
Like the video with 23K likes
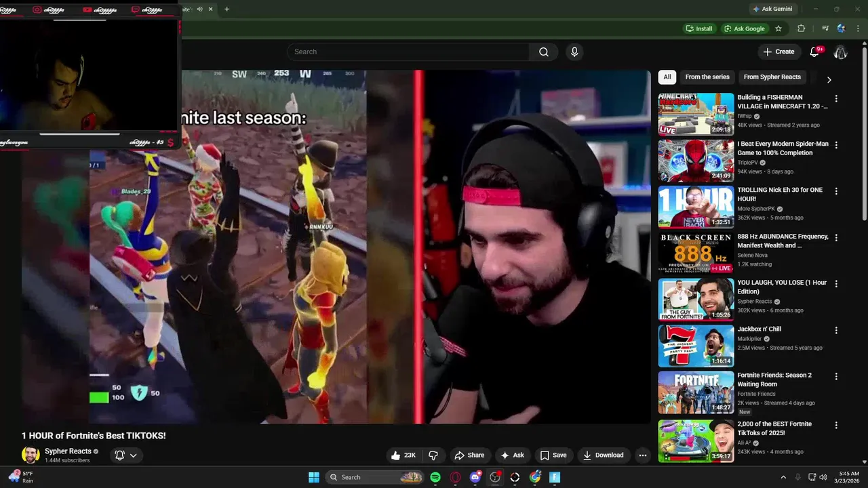pos(403,455)
